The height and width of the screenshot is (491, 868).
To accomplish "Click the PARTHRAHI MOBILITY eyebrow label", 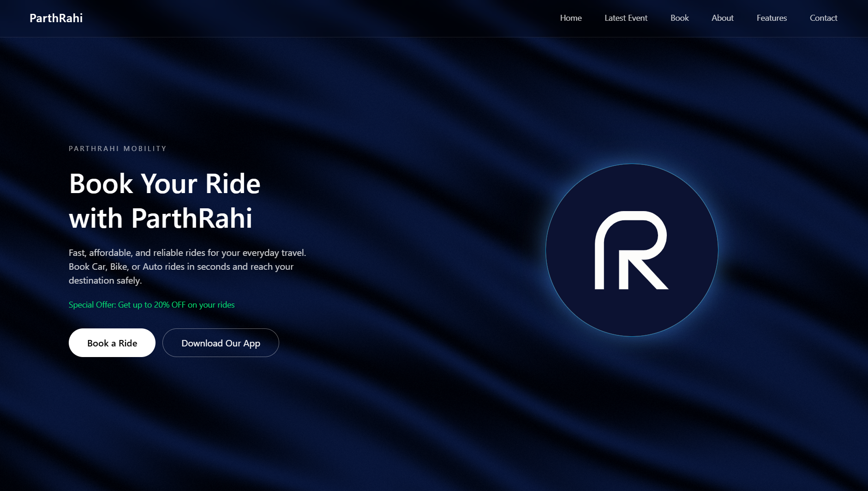I will [x=117, y=149].
